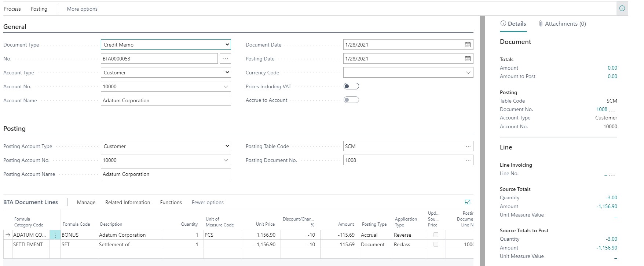
Task: Click Fewer options in lines toolbar
Action: tap(208, 202)
